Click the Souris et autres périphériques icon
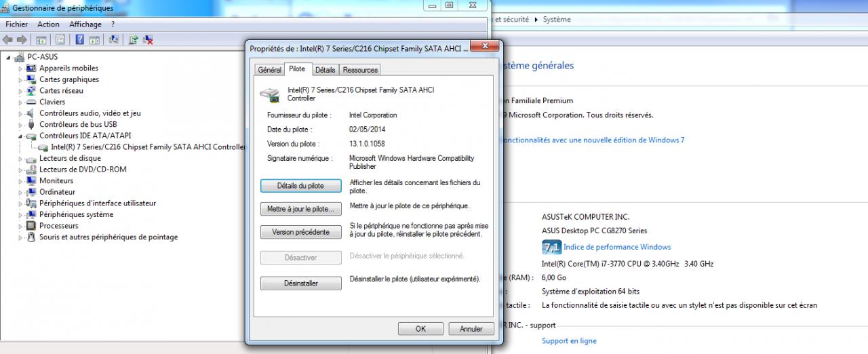This screenshot has height=354, width=868. 31,237
